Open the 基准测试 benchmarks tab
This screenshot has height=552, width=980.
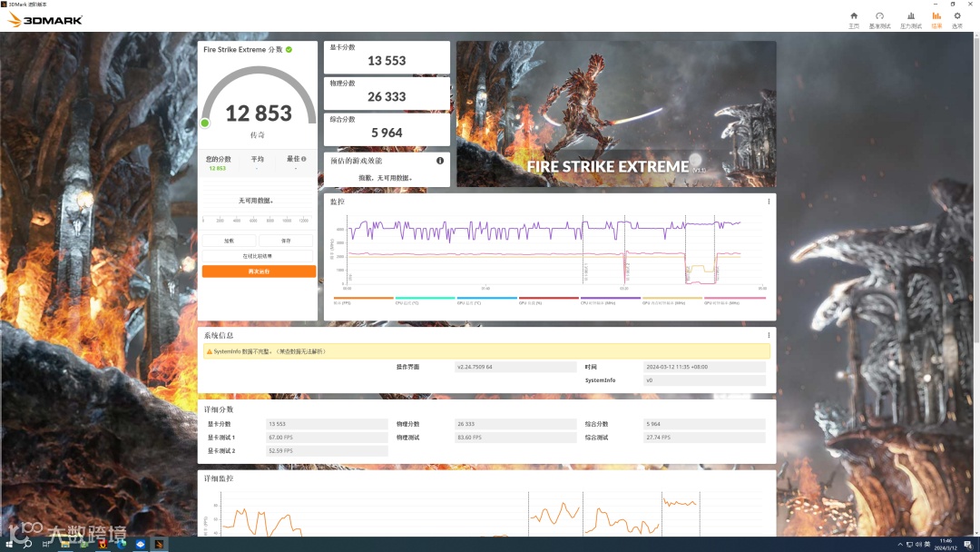click(x=879, y=20)
